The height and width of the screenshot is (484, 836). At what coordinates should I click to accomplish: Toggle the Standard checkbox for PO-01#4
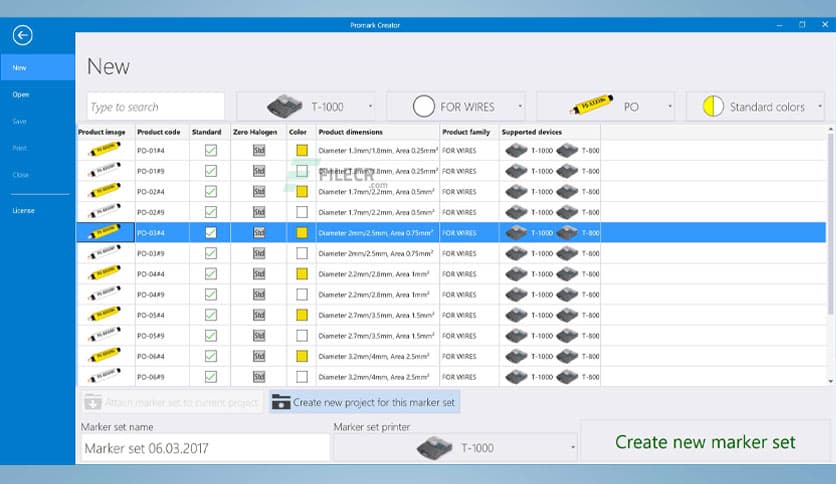point(211,150)
